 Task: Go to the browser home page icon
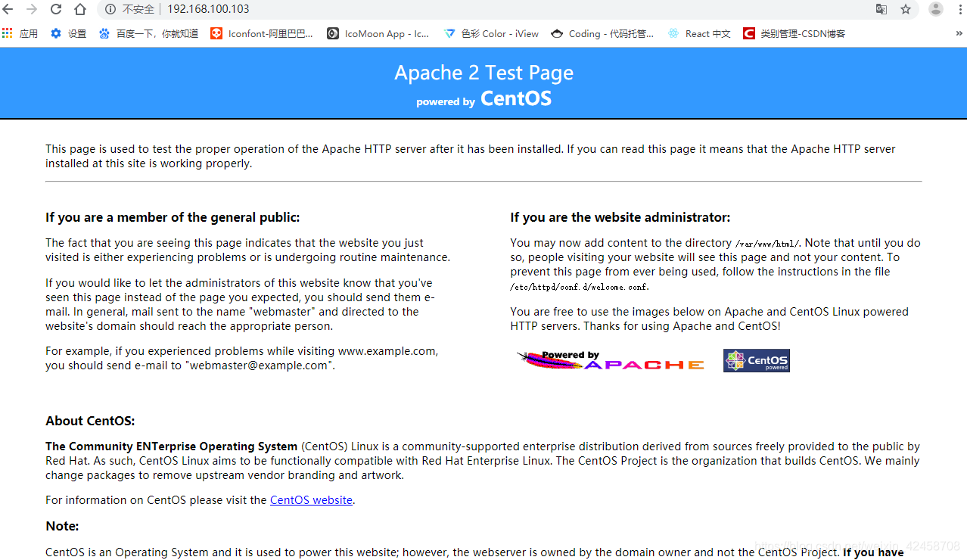[80, 9]
